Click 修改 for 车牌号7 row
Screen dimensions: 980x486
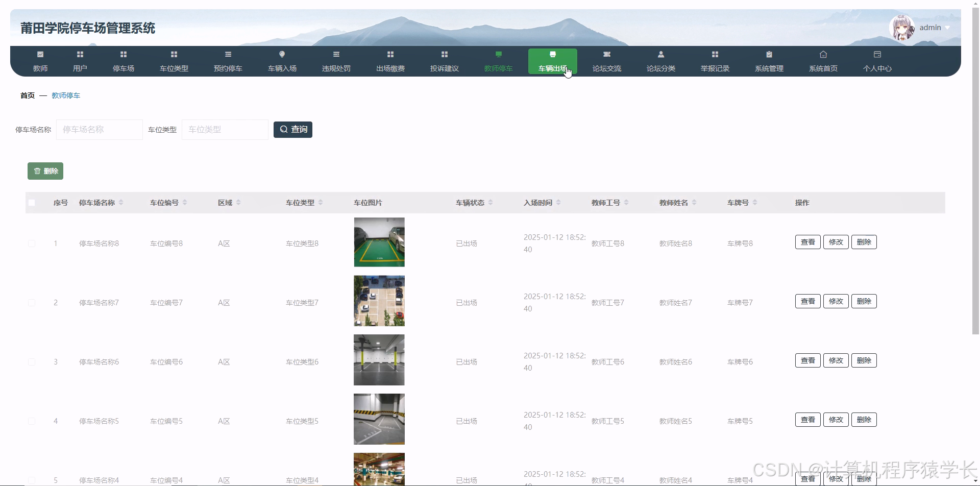point(836,301)
